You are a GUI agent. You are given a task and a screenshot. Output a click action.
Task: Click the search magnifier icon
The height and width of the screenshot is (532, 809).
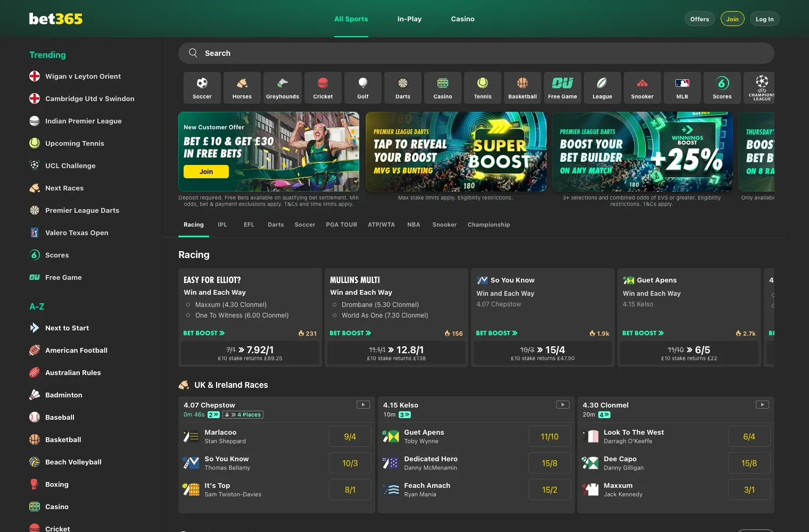193,53
